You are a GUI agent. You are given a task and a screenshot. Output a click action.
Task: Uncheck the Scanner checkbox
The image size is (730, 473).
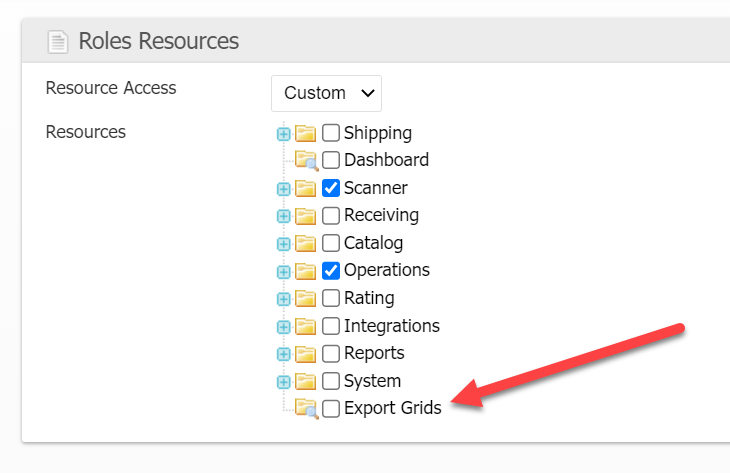[331, 188]
